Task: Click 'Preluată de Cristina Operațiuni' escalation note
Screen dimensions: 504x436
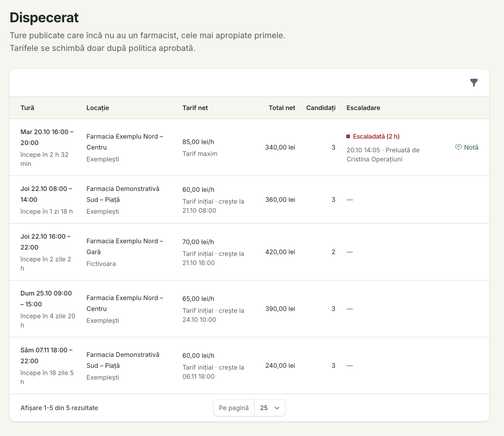Action: [x=383, y=155]
